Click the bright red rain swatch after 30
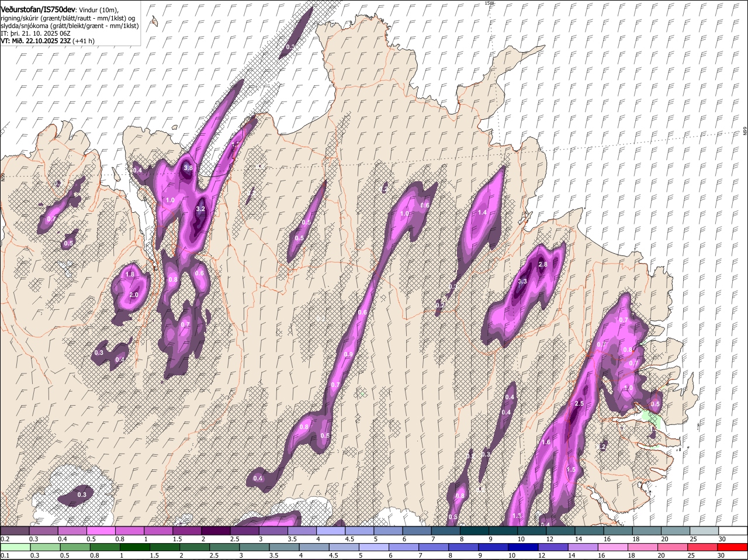This screenshot has height=560, width=748. click(x=733, y=548)
